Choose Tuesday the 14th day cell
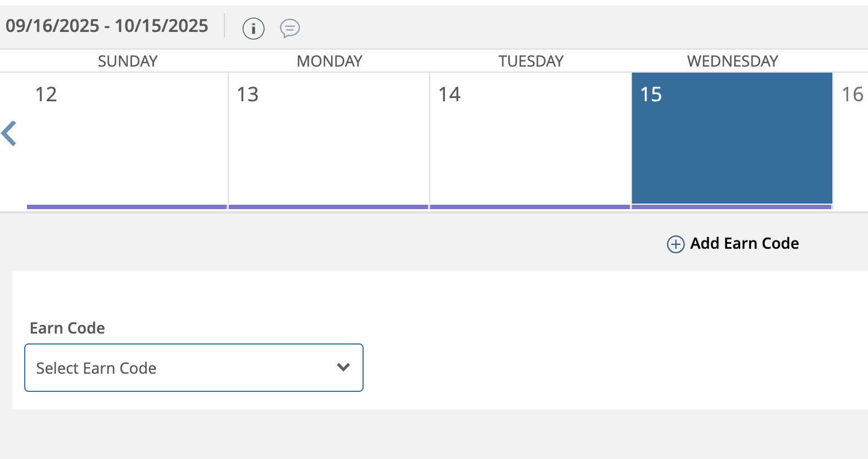 click(x=530, y=138)
